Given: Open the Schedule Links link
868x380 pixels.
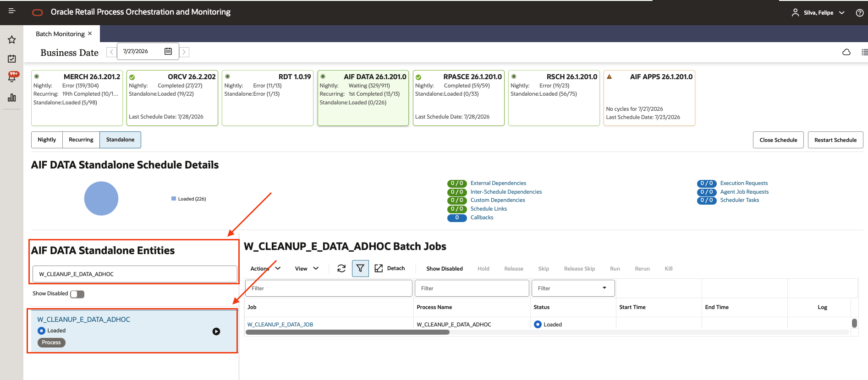Looking at the screenshot, I should [x=489, y=209].
